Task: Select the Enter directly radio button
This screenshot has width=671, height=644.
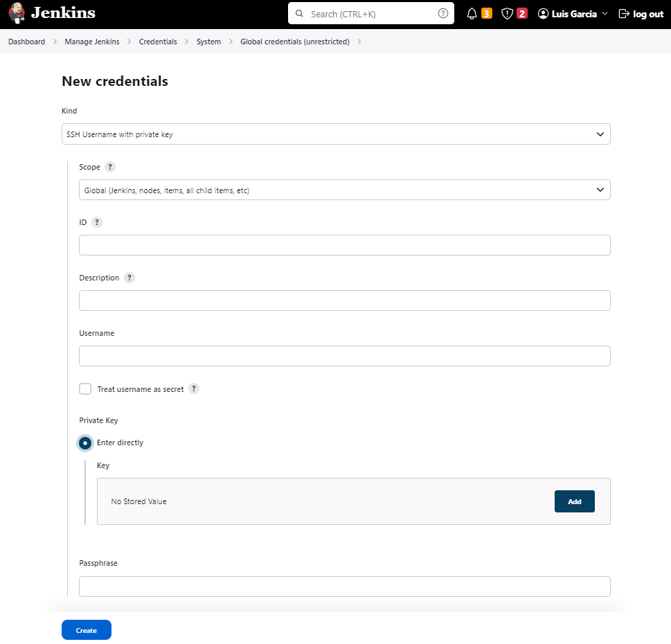Action: tap(85, 442)
